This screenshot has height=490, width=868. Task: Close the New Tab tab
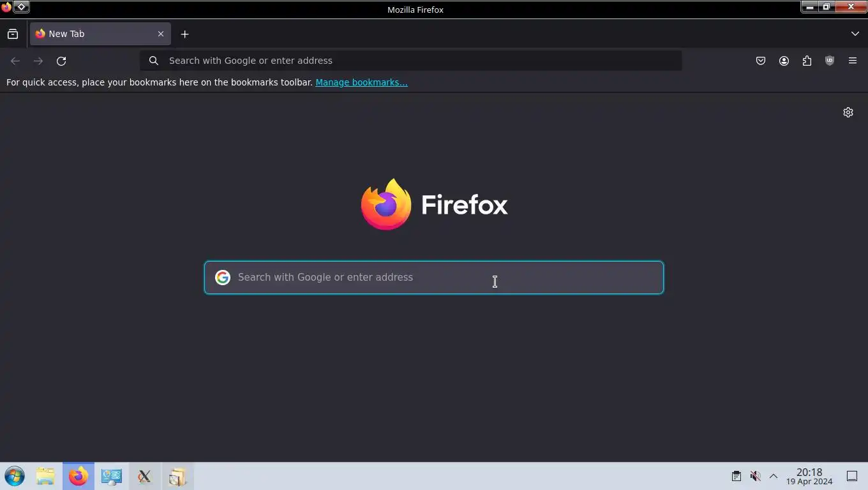[161, 34]
